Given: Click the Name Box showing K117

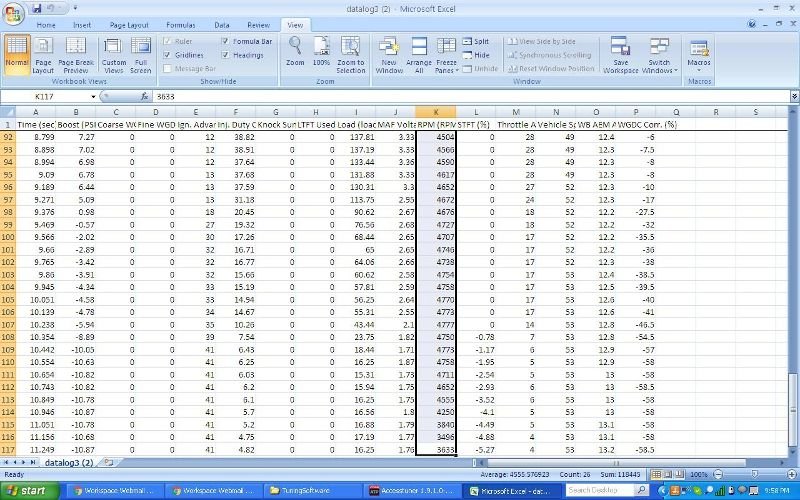Looking at the screenshot, I should coord(50,96).
